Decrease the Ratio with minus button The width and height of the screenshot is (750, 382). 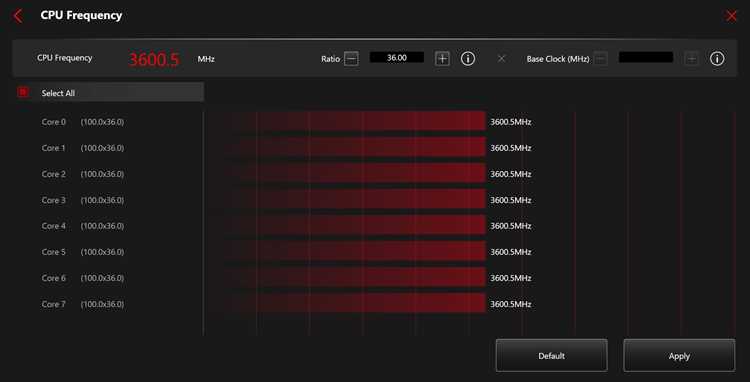(351, 59)
